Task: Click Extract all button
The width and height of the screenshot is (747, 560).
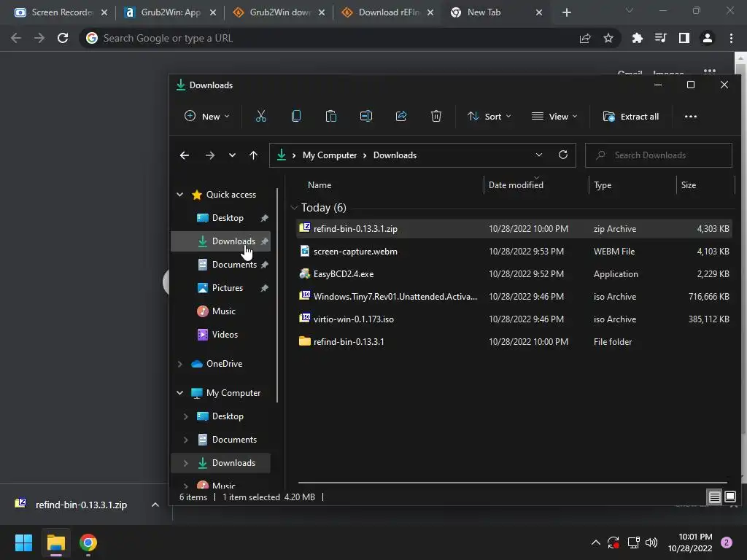Action: pos(631,116)
